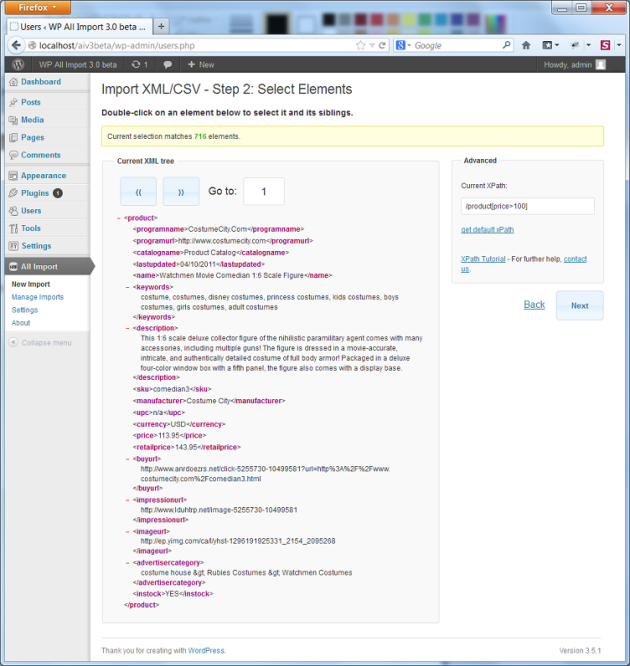Click the WordPress footer link
The height and width of the screenshot is (666, 630).
(206, 650)
